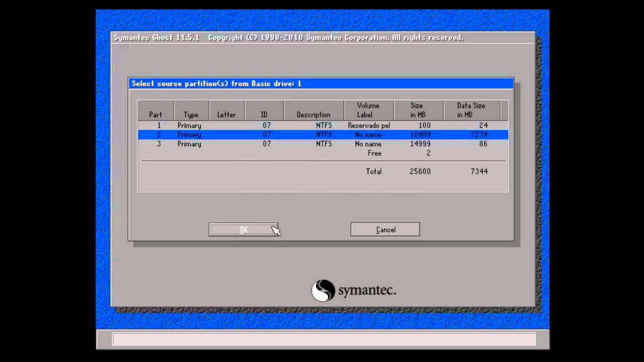Confirm the partition selection with OK
Image resolution: width=644 pixels, height=362 pixels.
click(x=244, y=230)
